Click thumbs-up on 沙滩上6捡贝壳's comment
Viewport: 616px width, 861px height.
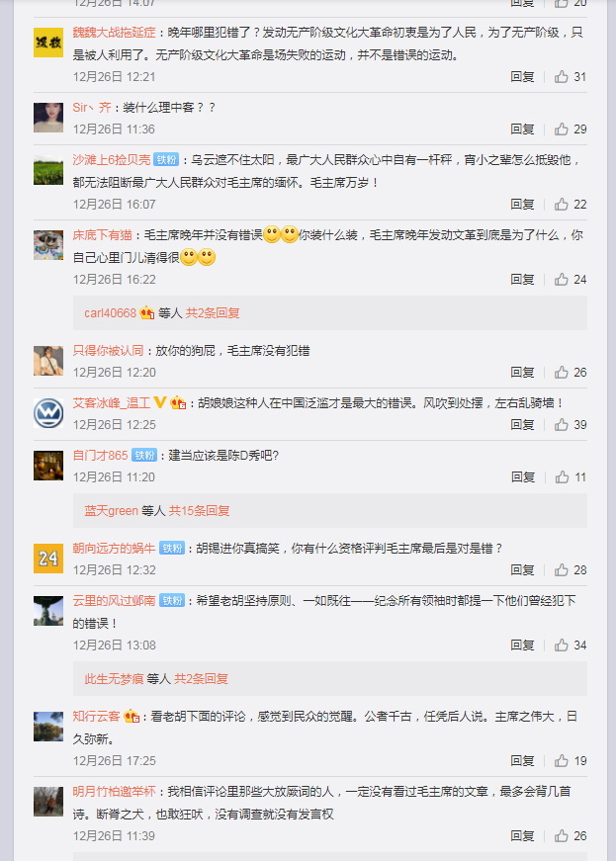pos(561,205)
